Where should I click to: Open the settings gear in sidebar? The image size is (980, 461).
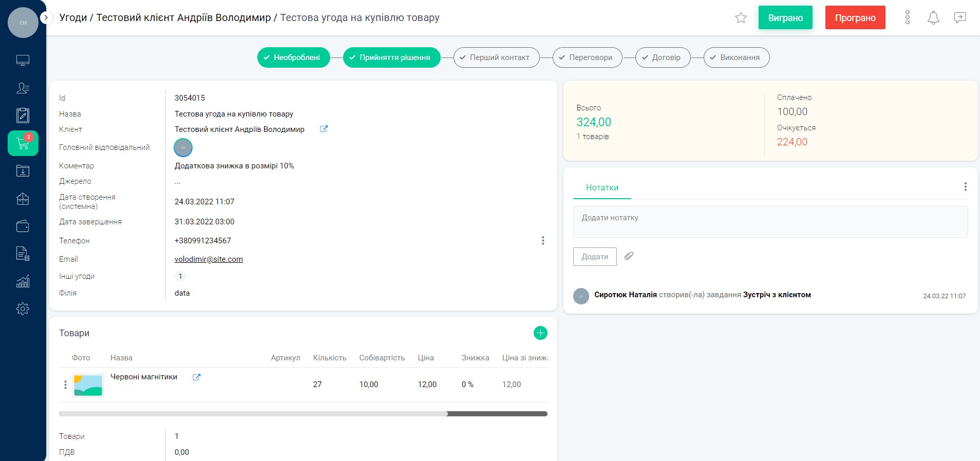tap(23, 309)
